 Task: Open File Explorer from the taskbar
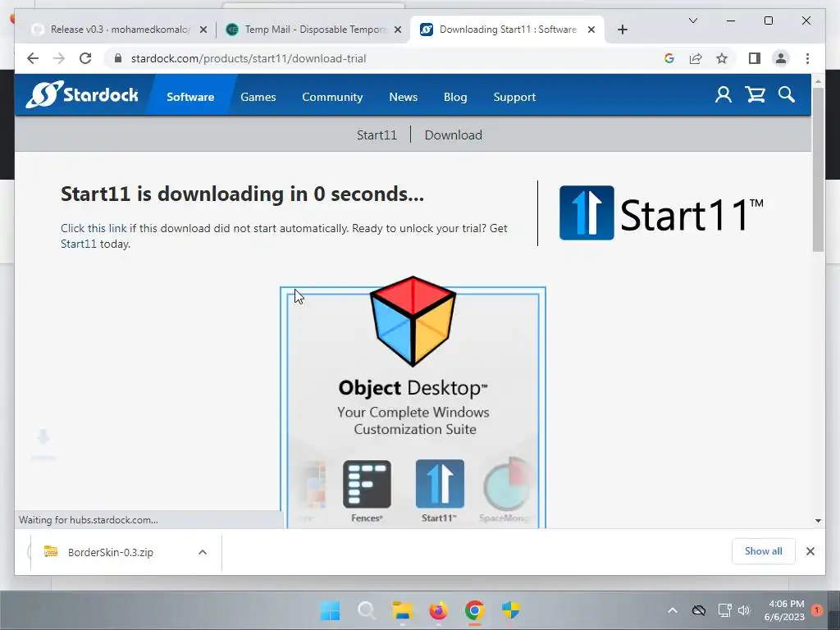[402, 610]
